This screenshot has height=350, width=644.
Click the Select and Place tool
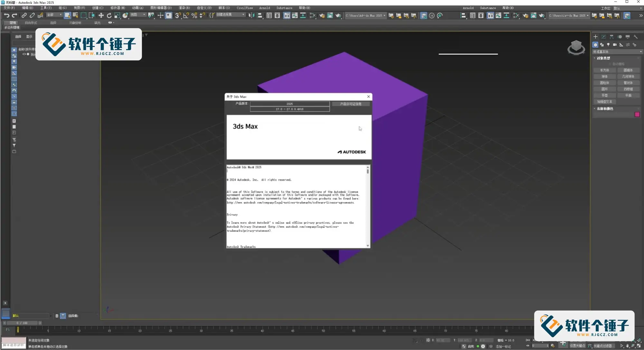[125, 15]
